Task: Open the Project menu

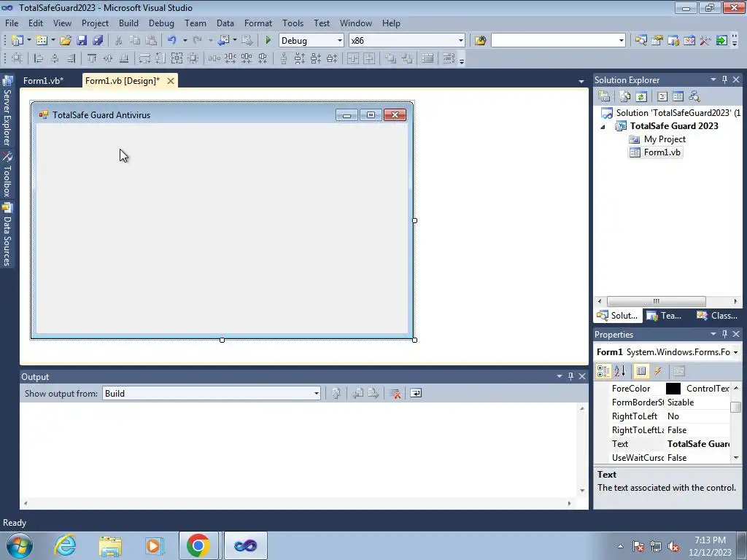Action: click(x=95, y=23)
